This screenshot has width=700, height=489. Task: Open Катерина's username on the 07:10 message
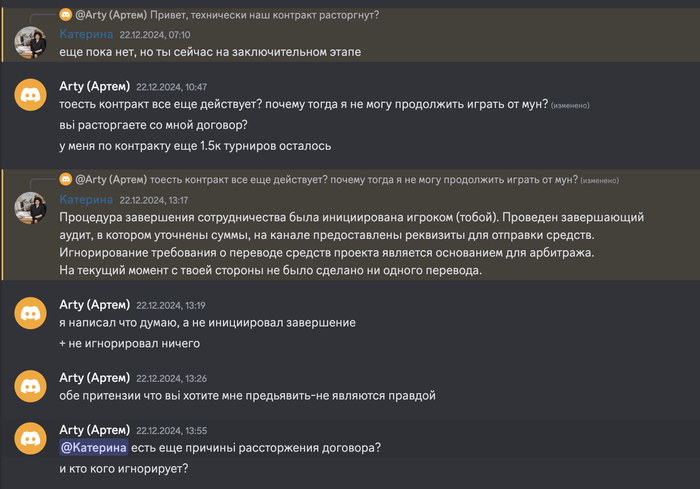pyautogui.click(x=92, y=34)
